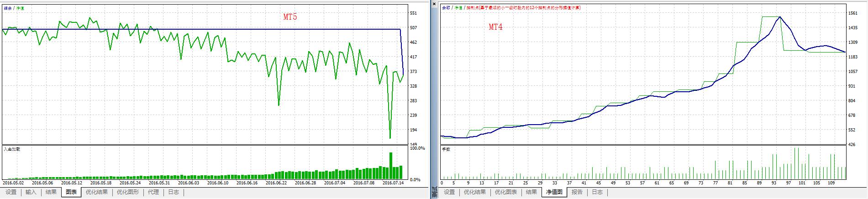
Task: Click the 426 value on the MT4 axis
Action: pyautogui.click(x=852, y=145)
